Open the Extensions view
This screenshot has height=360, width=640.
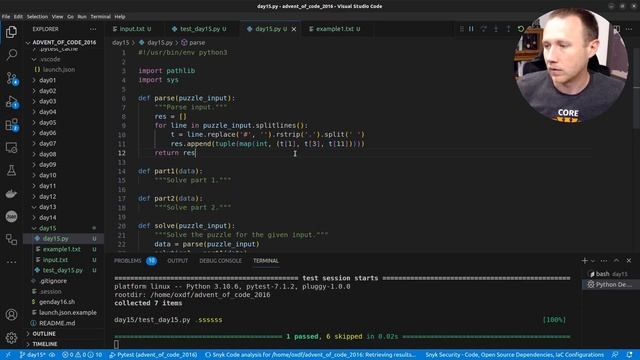click(x=11, y=125)
